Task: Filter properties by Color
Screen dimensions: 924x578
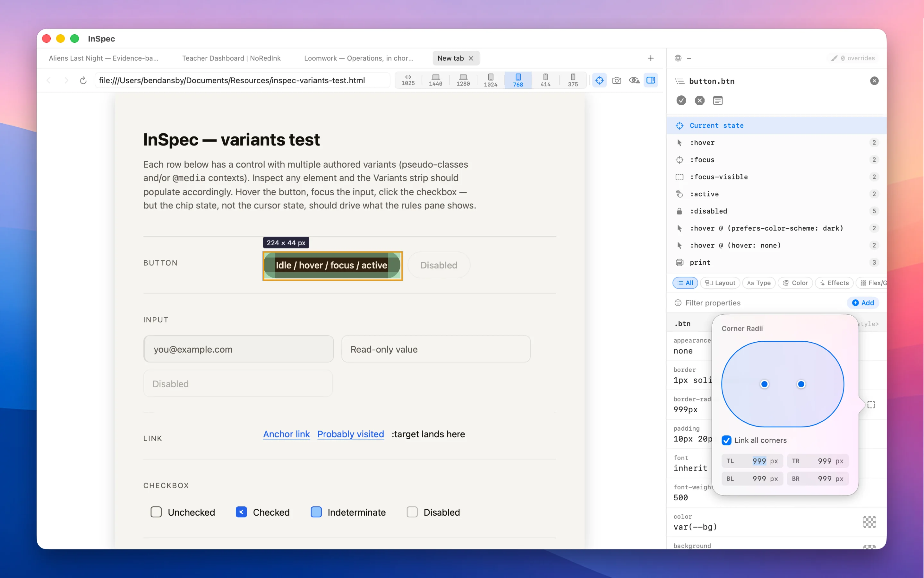Action: point(795,283)
